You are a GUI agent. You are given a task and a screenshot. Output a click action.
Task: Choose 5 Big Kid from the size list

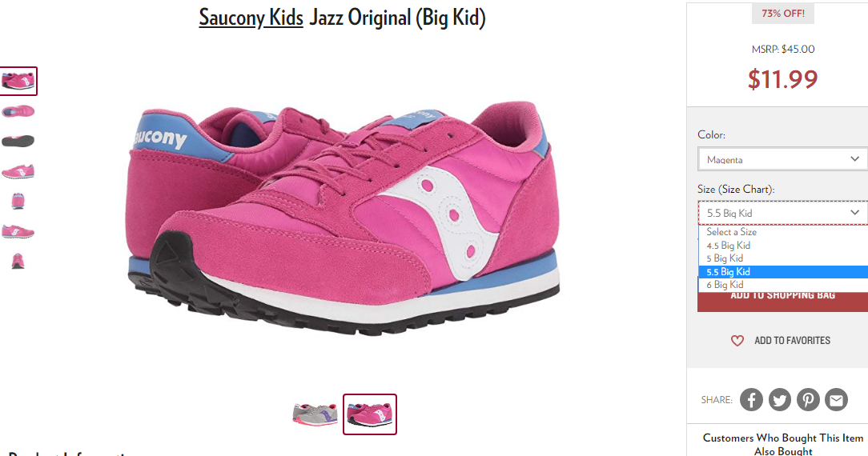[783, 258]
